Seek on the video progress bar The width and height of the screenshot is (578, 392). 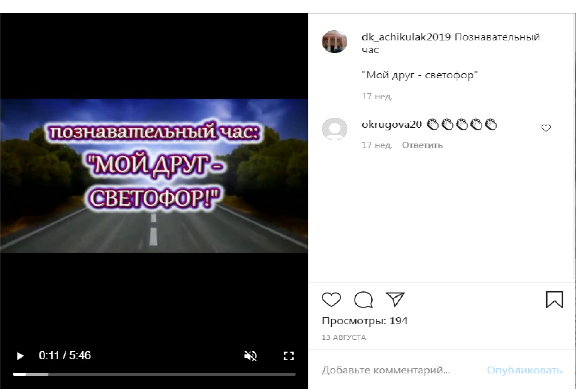pos(154,375)
